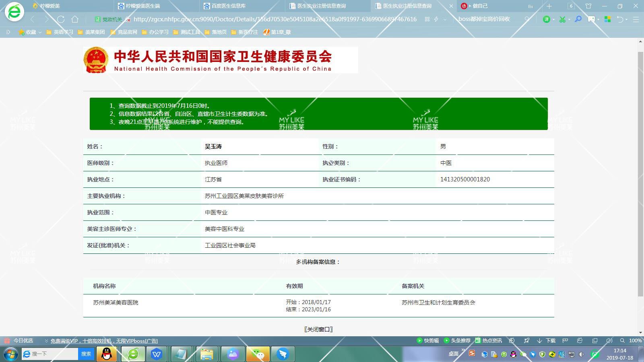Open QQ penguin icon in taskbar

(x=107, y=354)
